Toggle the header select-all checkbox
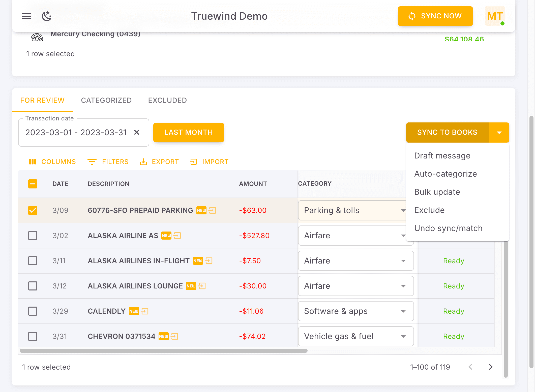This screenshot has width=535, height=392. pyautogui.click(x=33, y=184)
